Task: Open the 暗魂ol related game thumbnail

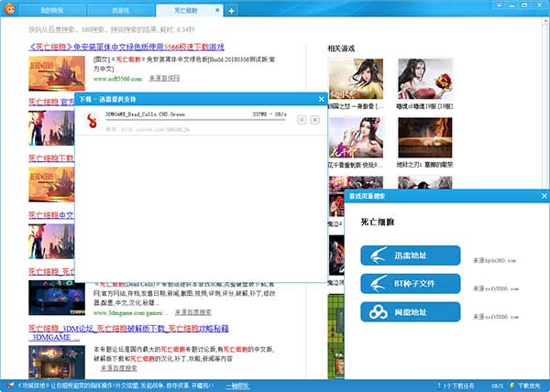Action: 425,79
